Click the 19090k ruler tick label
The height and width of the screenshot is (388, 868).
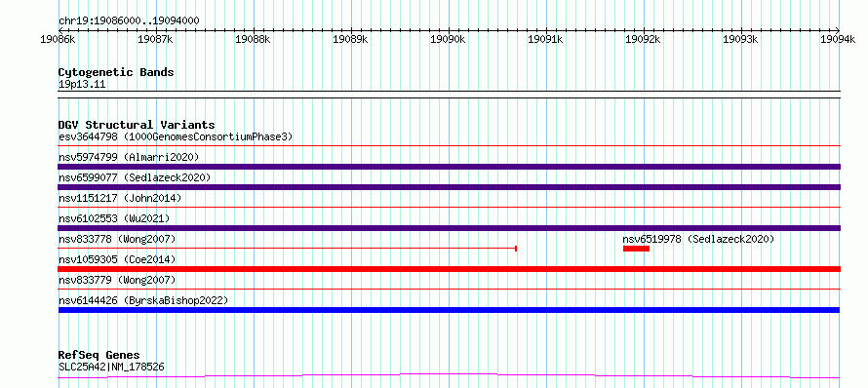point(449,39)
